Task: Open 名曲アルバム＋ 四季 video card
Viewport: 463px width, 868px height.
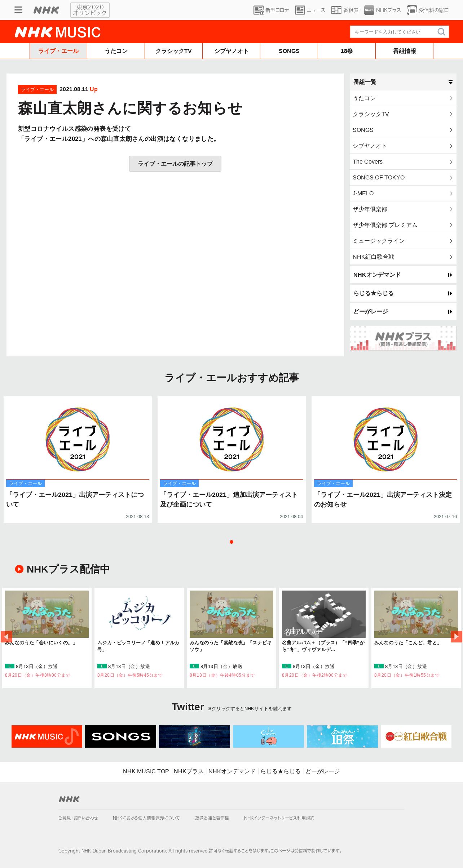Action: 324,638
